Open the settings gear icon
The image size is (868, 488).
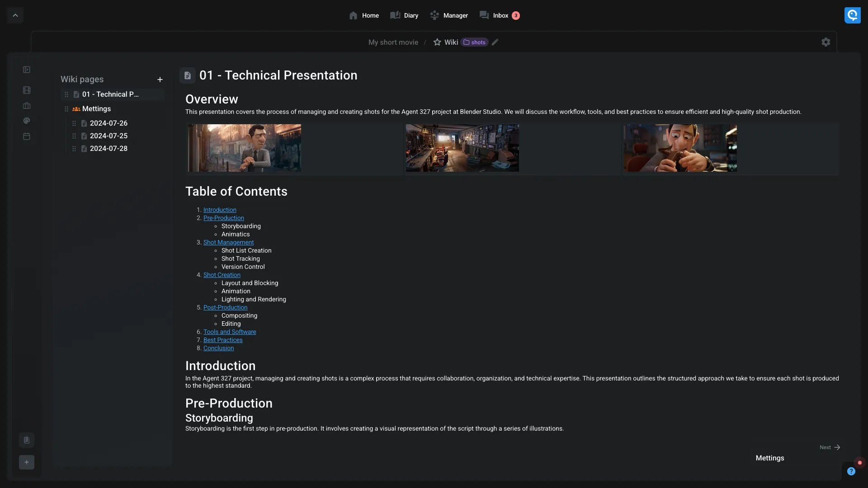click(826, 42)
